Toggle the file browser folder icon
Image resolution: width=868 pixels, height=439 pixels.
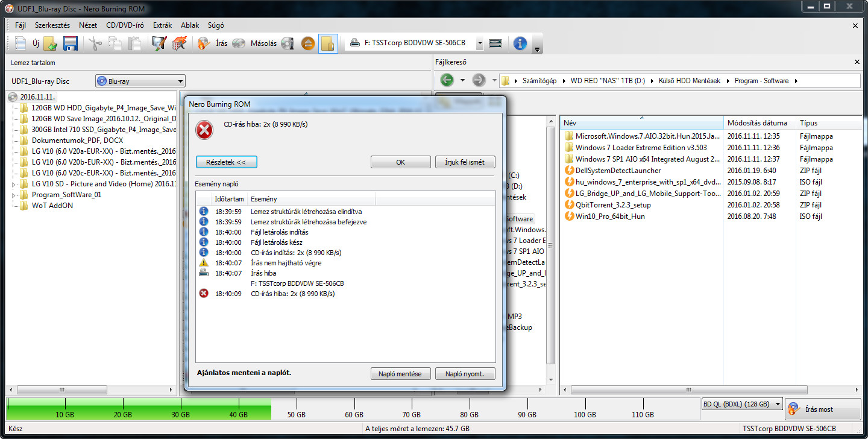point(328,43)
